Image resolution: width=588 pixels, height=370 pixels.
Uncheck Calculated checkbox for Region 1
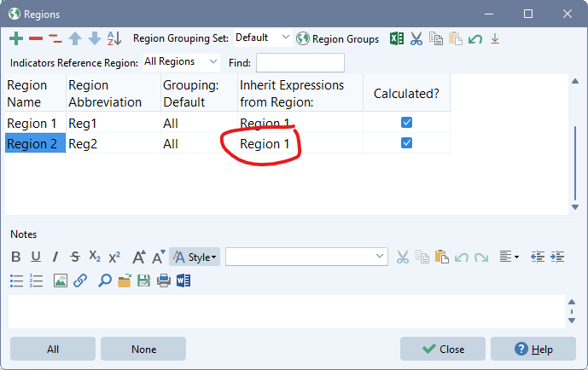pyautogui.click(x=406, y=123)
